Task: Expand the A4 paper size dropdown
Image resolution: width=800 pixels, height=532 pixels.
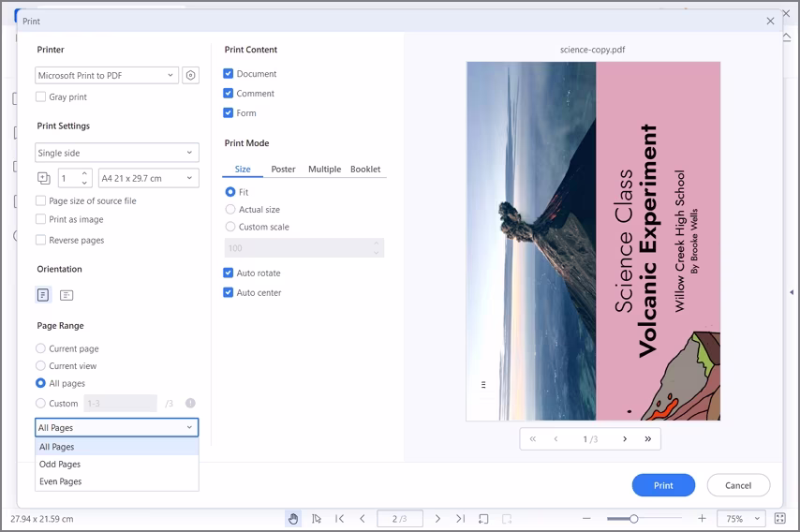Action: click(x=148, y=178)
